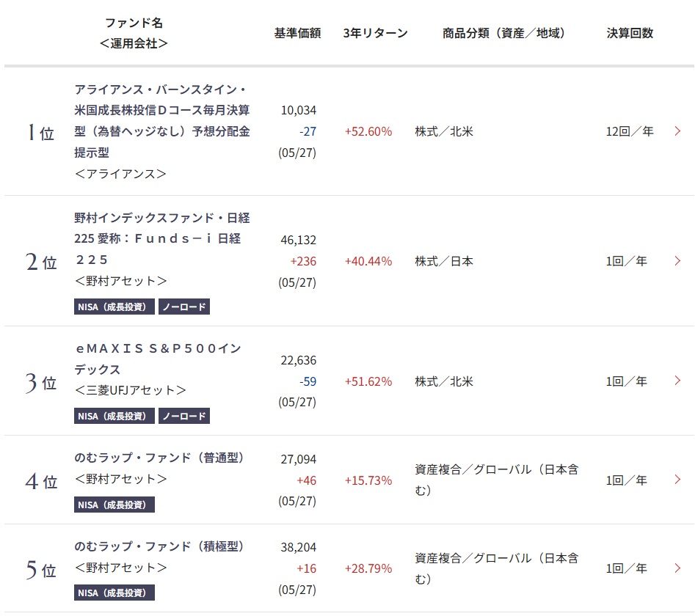Click ノーロード tag on eMAXIS S&P500 fund
This screenshot has height=616, width=695.
tap(184, 416)
